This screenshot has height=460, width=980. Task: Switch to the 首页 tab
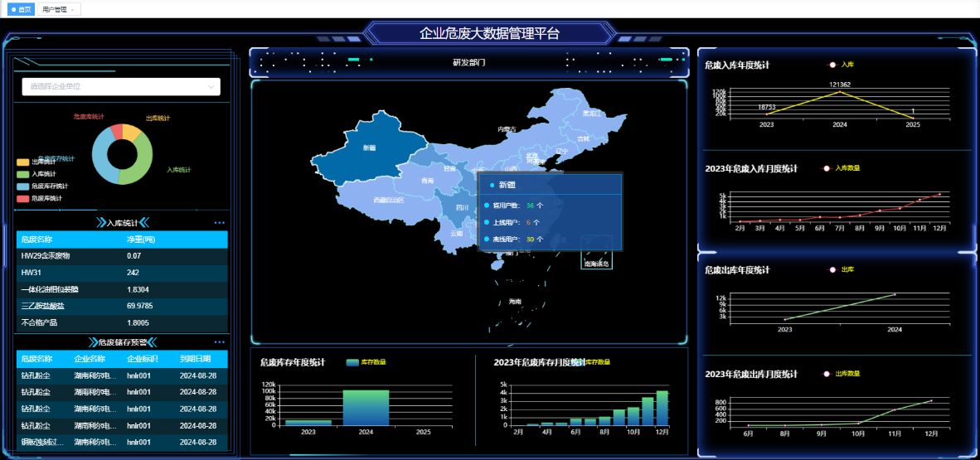click(22, 10)
